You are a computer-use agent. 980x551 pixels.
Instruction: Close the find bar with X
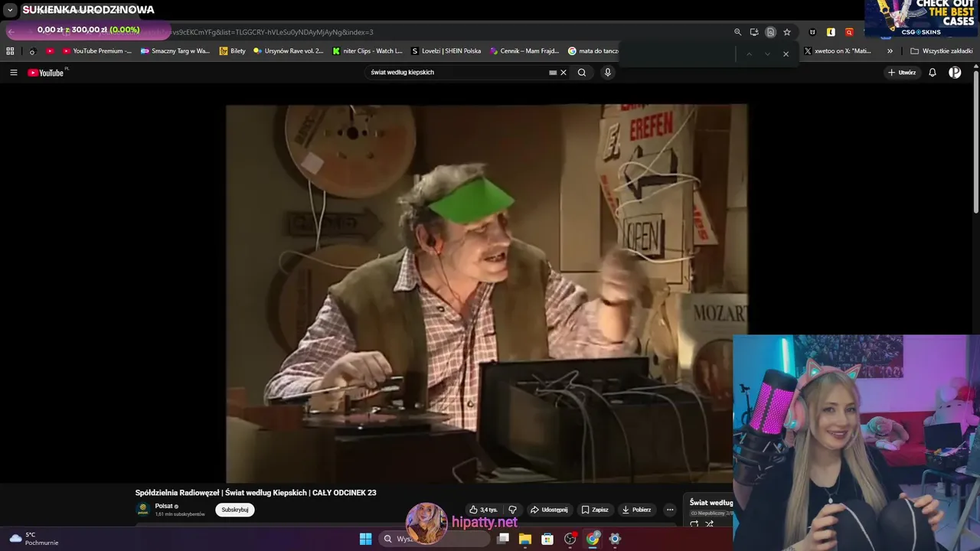(786, 54)
